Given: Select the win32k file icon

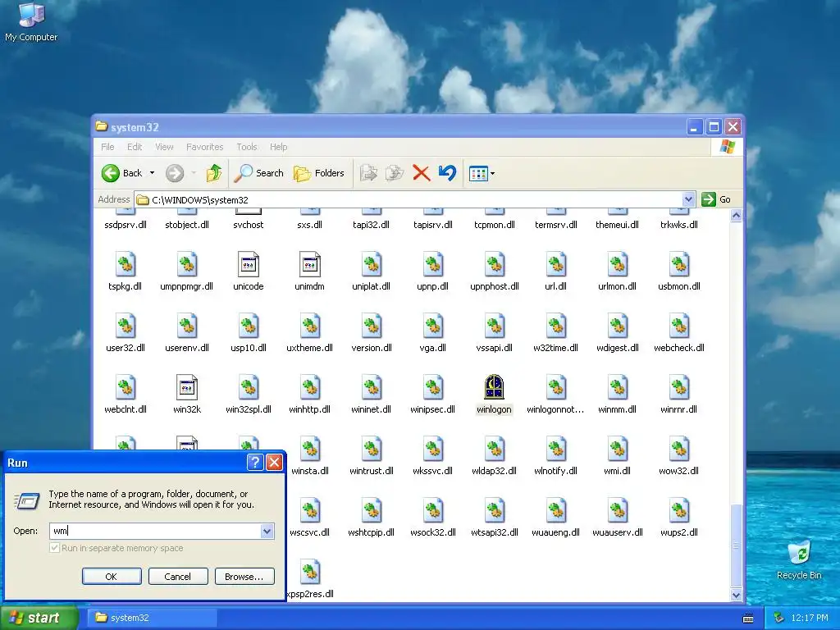Looking at the screenshot, I should pyautogui.click(x=186, y=387).
